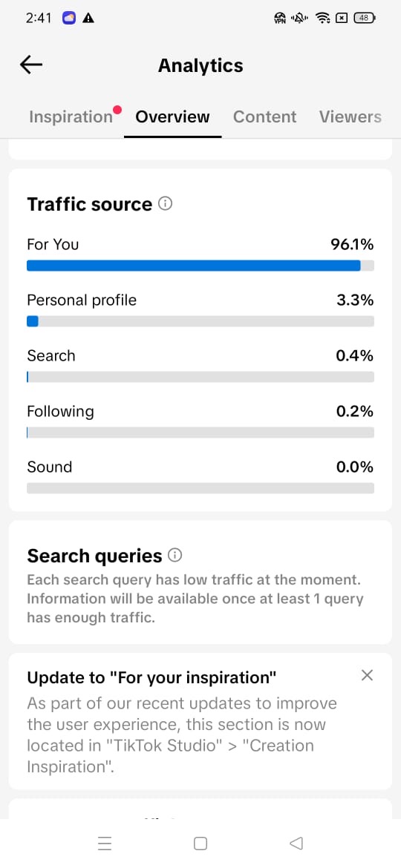Image resolution: width=401 pixels, height=868 pixels.
Task: Tap the VPN status bar icon
Action: (x=280, y=19)
